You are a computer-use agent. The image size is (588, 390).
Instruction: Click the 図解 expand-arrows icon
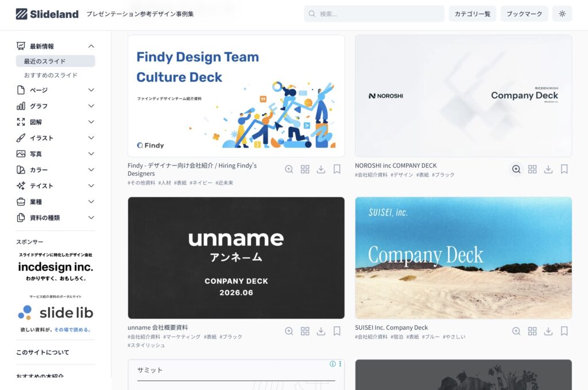tap(21, 122)
